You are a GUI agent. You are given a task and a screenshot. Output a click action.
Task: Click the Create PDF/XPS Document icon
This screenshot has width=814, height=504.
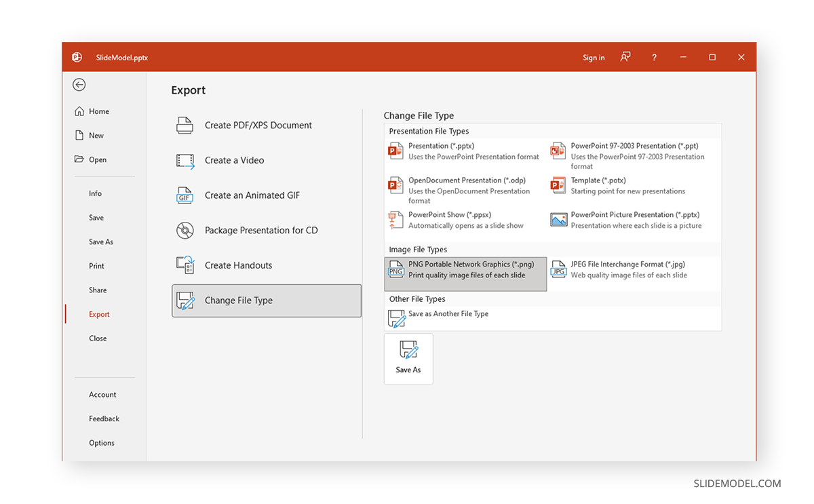[x=185, y=125]
